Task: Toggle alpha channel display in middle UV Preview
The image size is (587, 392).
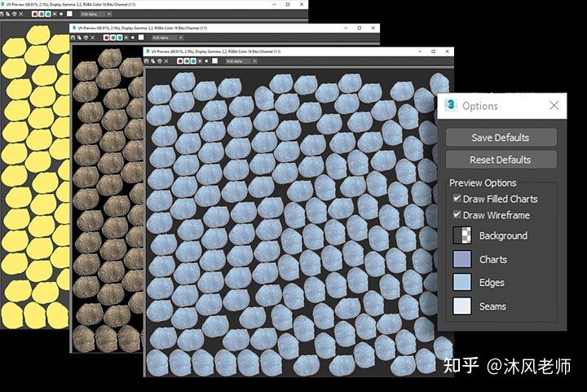Action: point(126,37)
